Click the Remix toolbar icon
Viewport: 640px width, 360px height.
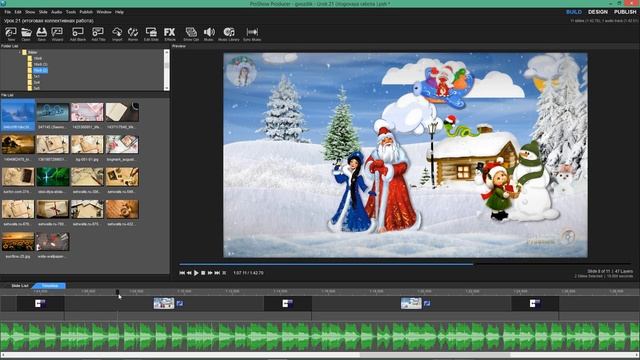click(x=133, y=34)
